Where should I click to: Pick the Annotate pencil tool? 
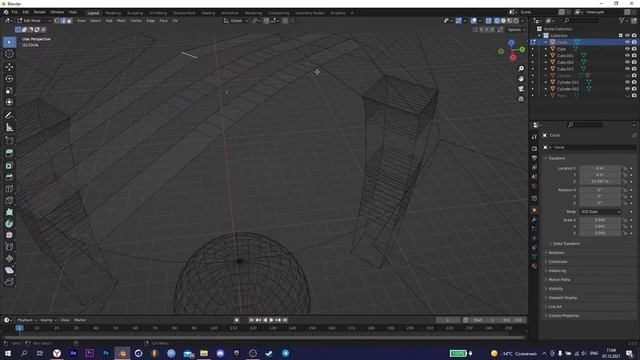pyautogui.click(x=9, y=116)
